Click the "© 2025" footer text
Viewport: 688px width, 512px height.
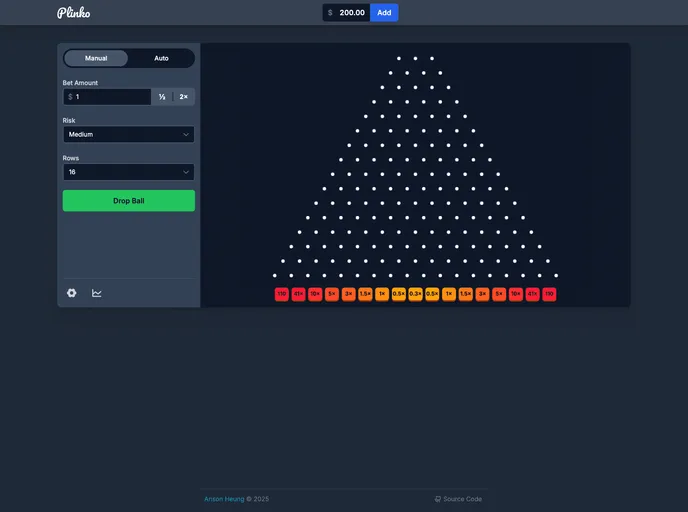(x=258, y=499)
